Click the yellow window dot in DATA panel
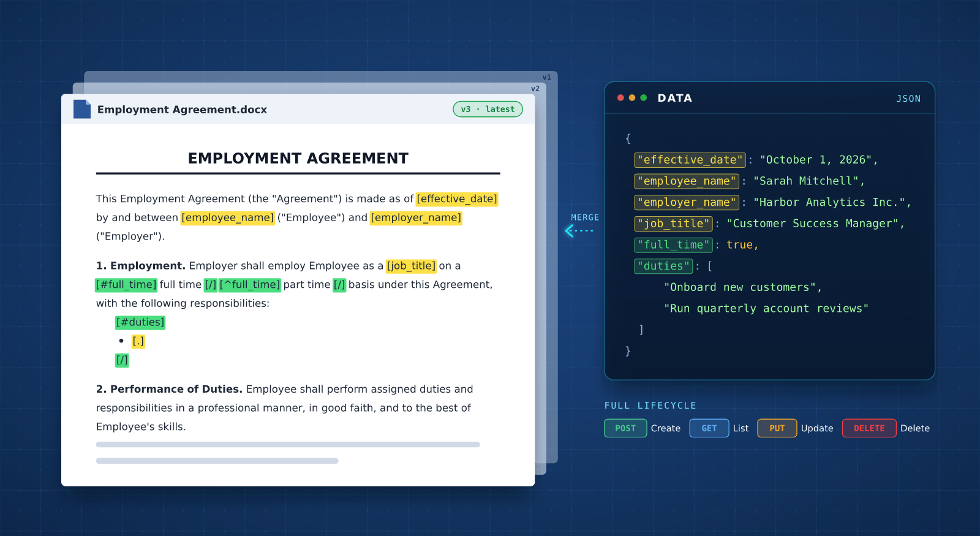 pyautogui.click(x=632, y=98)
